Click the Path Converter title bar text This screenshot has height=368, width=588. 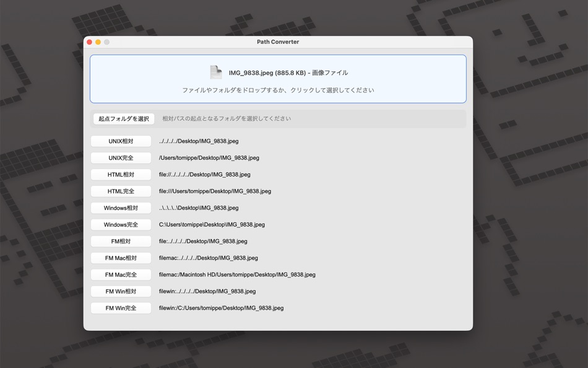tap(278, 42)
